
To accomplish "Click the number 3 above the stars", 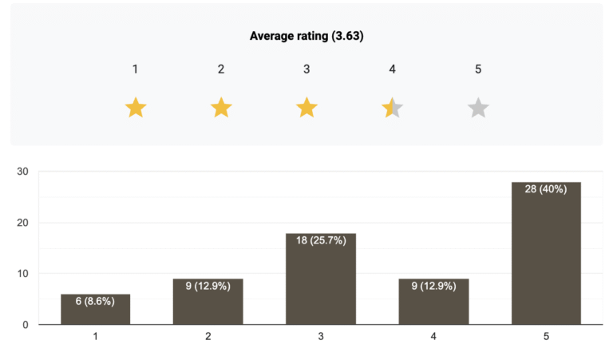I will coord(306,69).
